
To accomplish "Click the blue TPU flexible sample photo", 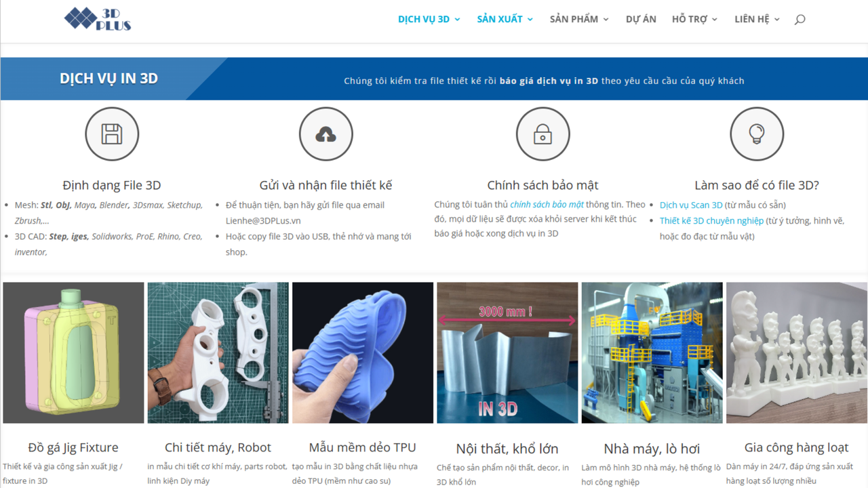I will [362, 352].
